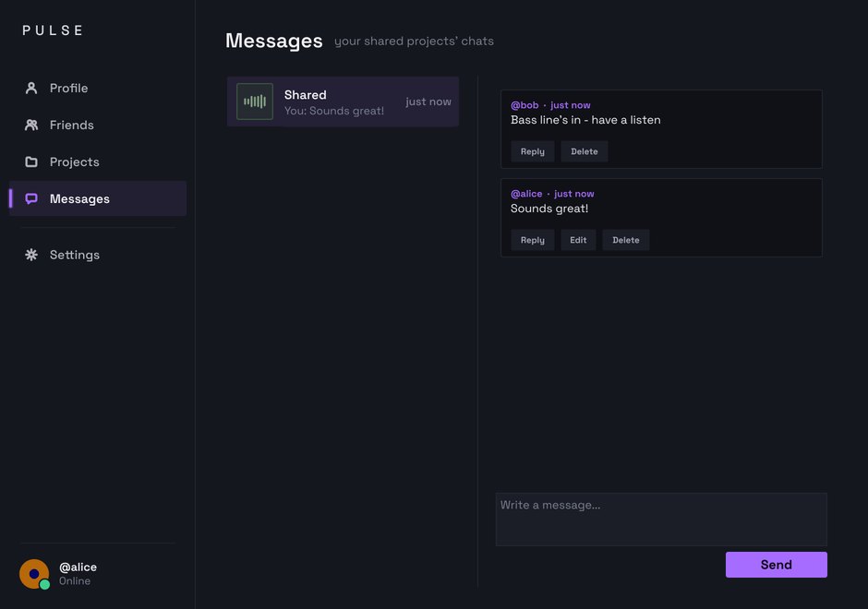Click the Projects folder icon
868x609 pixels.
[x=31, y=161]
